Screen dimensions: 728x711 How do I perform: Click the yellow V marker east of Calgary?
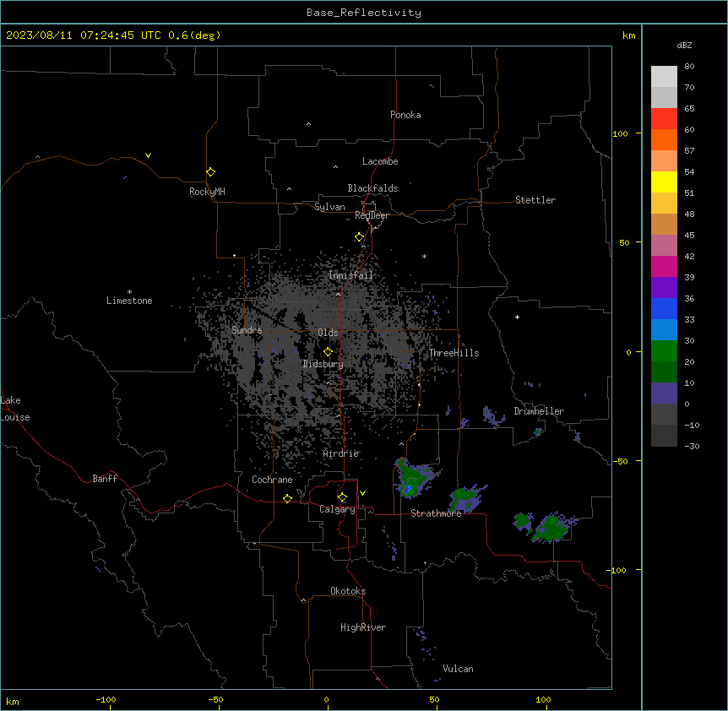tap(362, 493)
